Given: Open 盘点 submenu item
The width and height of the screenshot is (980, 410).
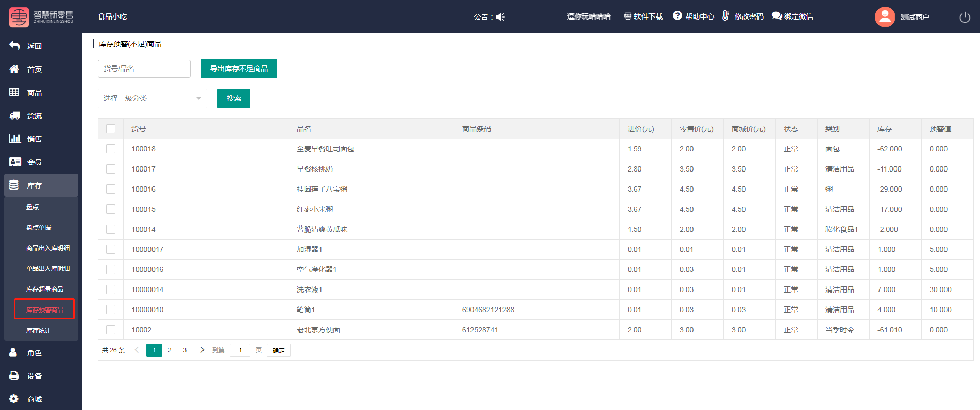Looking at the screenshot, I should click(x=32, y=207).
